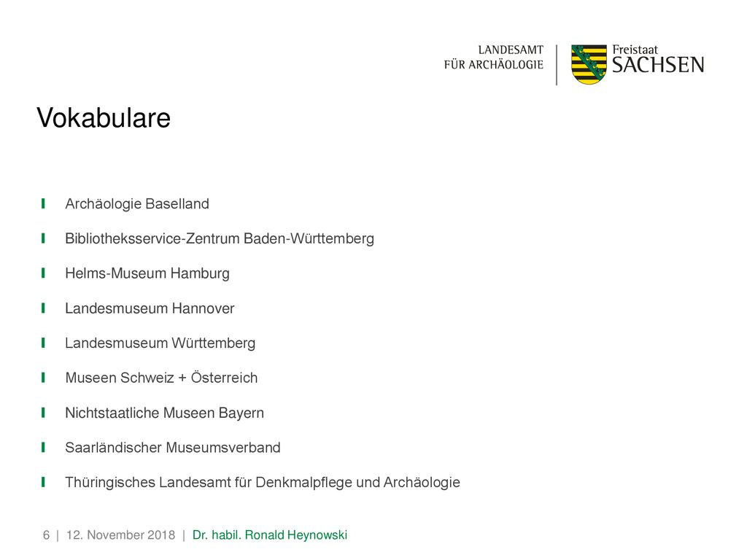The height and width of the screenshot is (560, 747).
Task: Click the 'Vokabulare' slide title
Action: (x=104, y=117)
